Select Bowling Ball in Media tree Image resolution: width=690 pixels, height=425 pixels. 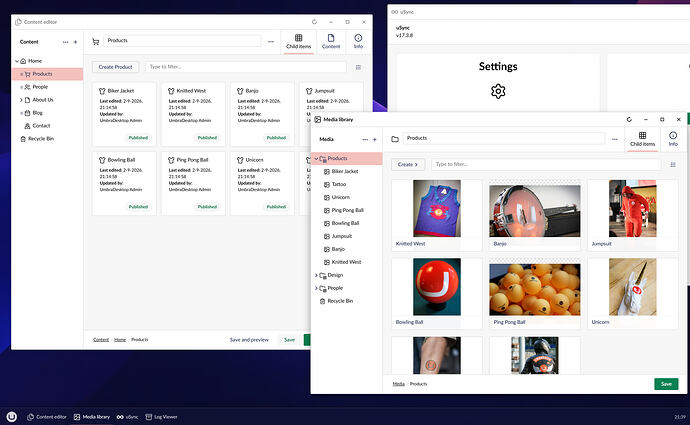[347, 223]
